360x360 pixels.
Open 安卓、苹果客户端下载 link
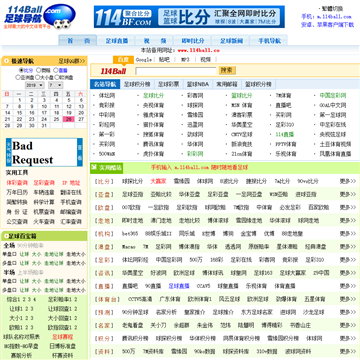328,24
